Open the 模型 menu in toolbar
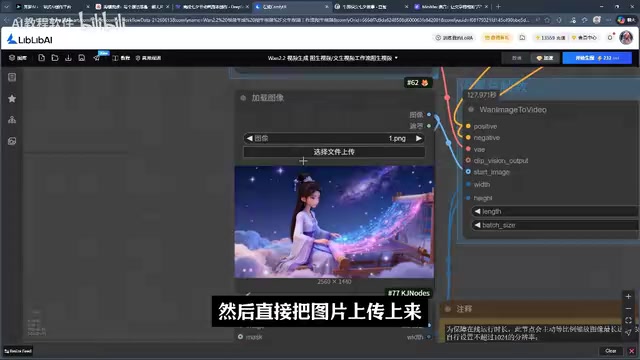This screenshot has height=360, width=640. [18, 58]
